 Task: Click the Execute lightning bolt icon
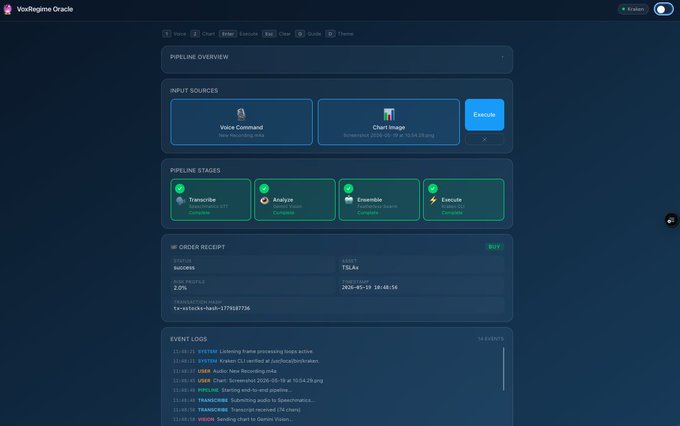point(433,200)
